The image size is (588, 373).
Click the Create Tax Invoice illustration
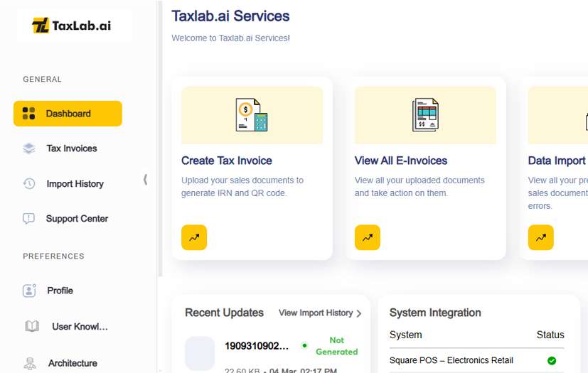coord(252,115)
